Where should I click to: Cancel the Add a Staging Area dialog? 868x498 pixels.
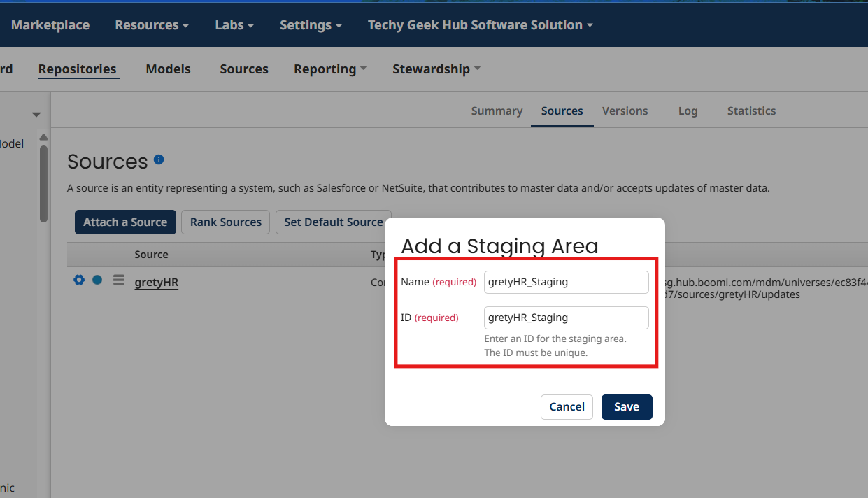click(567, 407)
